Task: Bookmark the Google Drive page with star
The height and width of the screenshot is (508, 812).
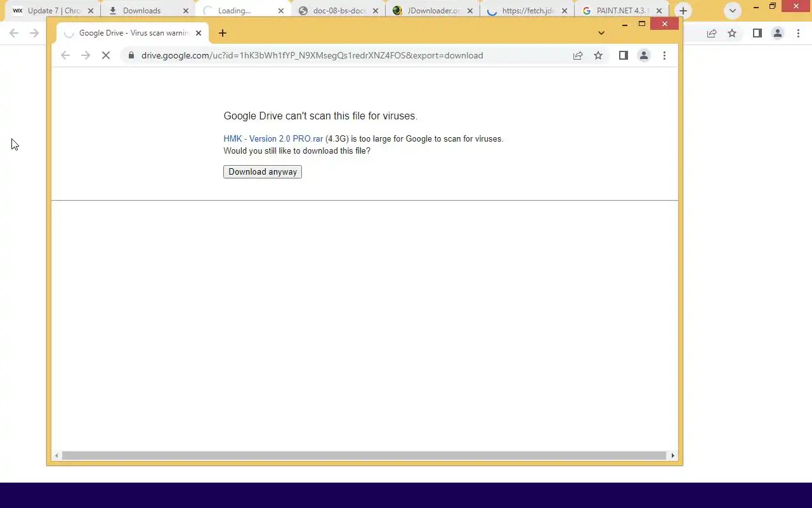Action: 598,55
